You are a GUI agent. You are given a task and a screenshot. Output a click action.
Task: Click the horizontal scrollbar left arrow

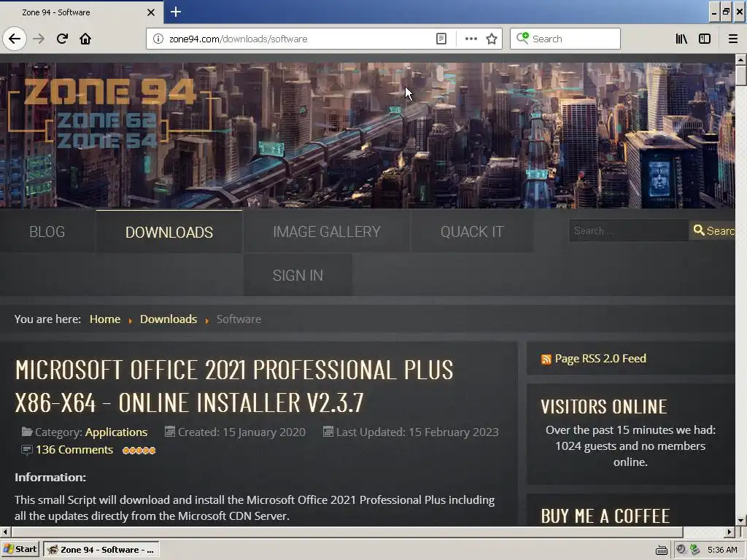click(5, 532)
